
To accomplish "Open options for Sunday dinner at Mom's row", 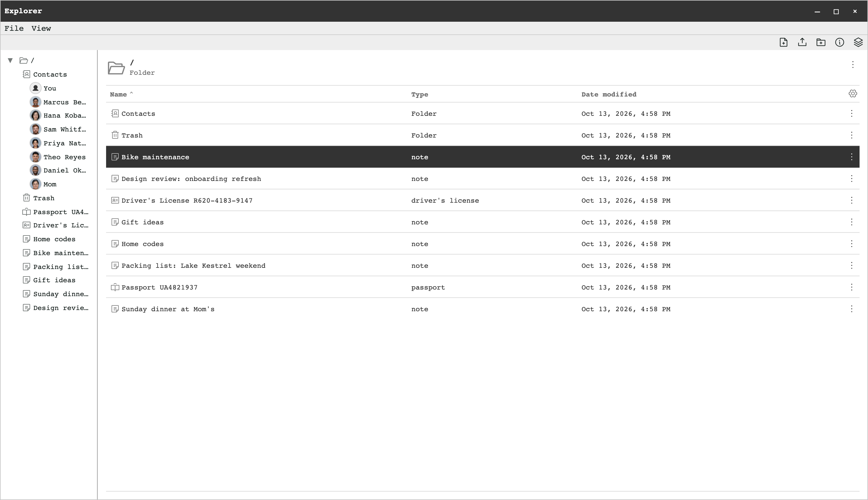I will [x=851, y=309].
